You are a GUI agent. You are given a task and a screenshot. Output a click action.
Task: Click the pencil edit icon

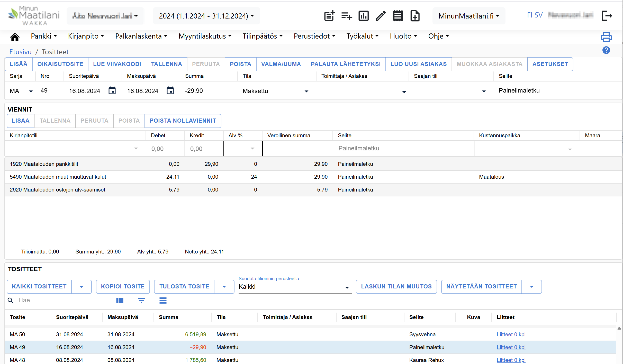(381, 16)
